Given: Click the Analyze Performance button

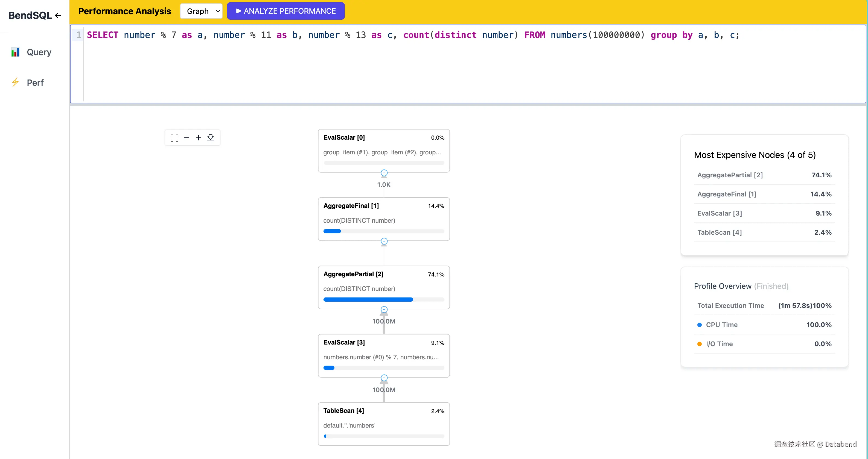Looking at the screenshot, I should point(286,11).
